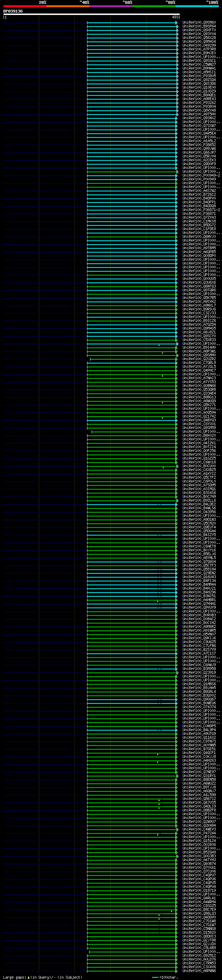Select label UniRef100_B8C7E9

click(x=199, y=909)
